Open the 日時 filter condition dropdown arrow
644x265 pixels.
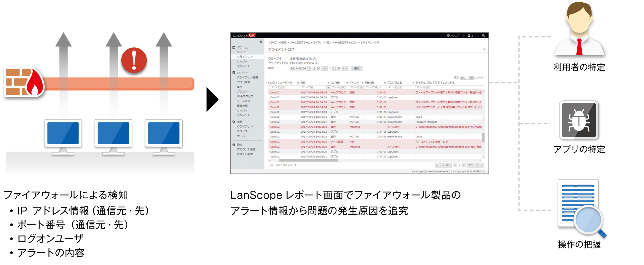(328, 87)
